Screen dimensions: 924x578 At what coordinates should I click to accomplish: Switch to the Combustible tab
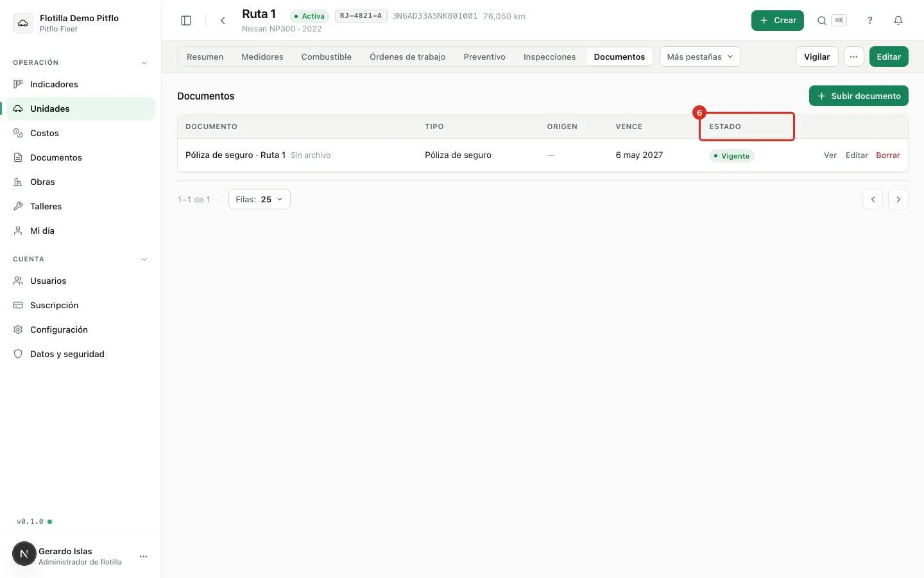pyautogui.click(x=327, y=57)
